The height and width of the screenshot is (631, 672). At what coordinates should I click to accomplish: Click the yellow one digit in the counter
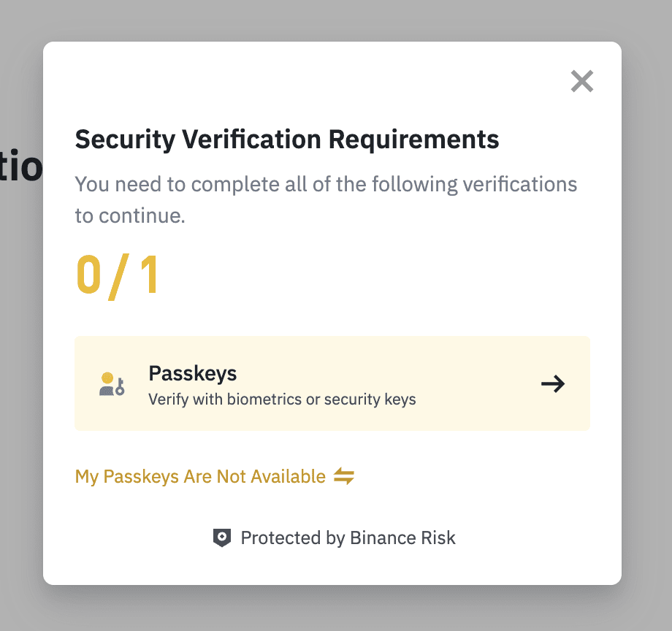click(148, 278)
